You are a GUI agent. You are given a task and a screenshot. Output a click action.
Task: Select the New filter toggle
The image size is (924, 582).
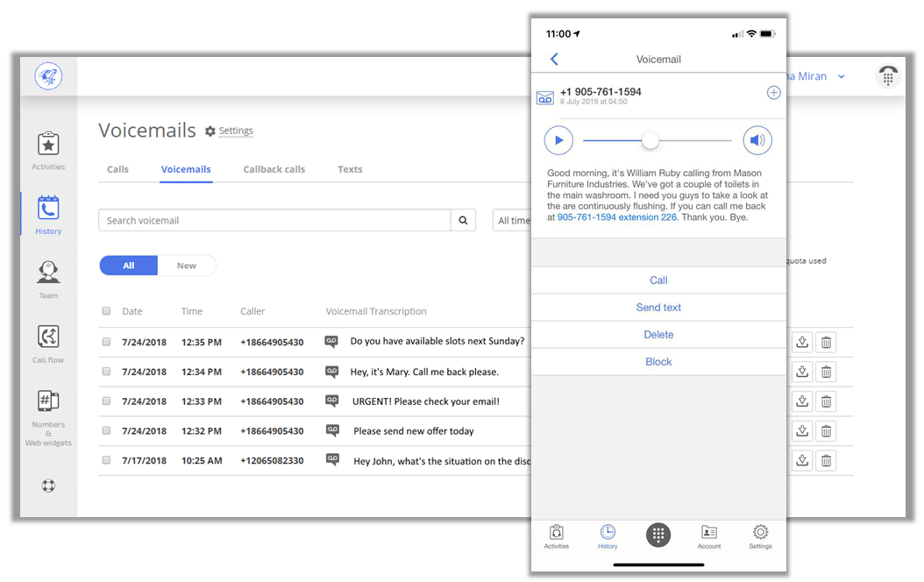point(186,266)
